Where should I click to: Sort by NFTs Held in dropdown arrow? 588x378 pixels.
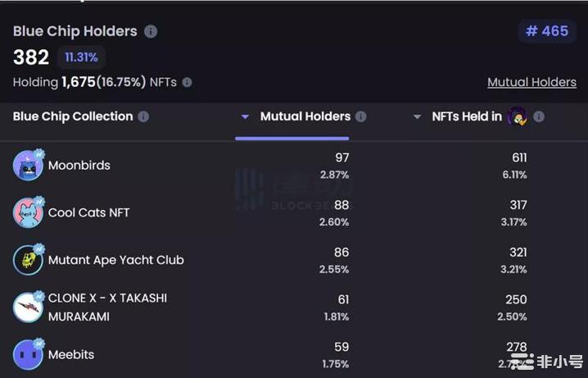[417, 116]
